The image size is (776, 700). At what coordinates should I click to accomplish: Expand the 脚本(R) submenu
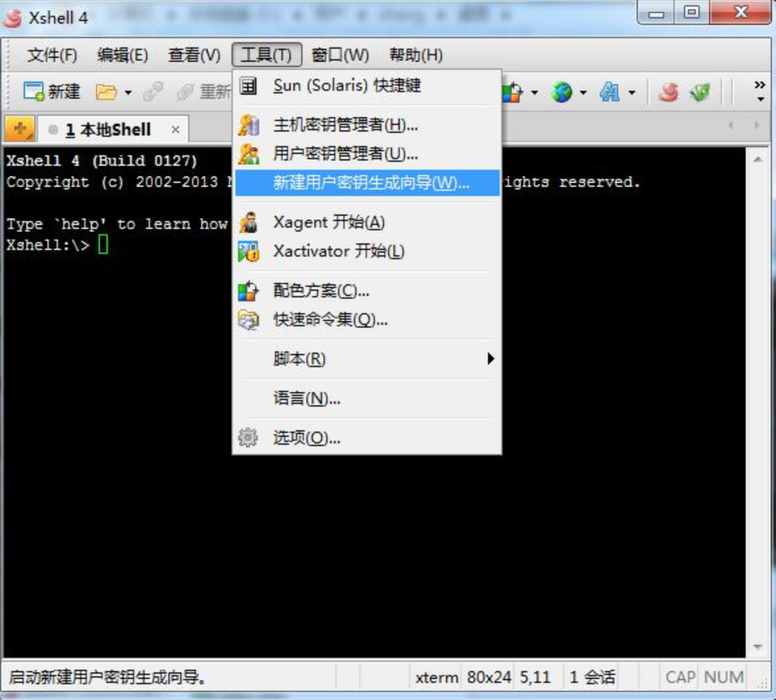[367, 359]
